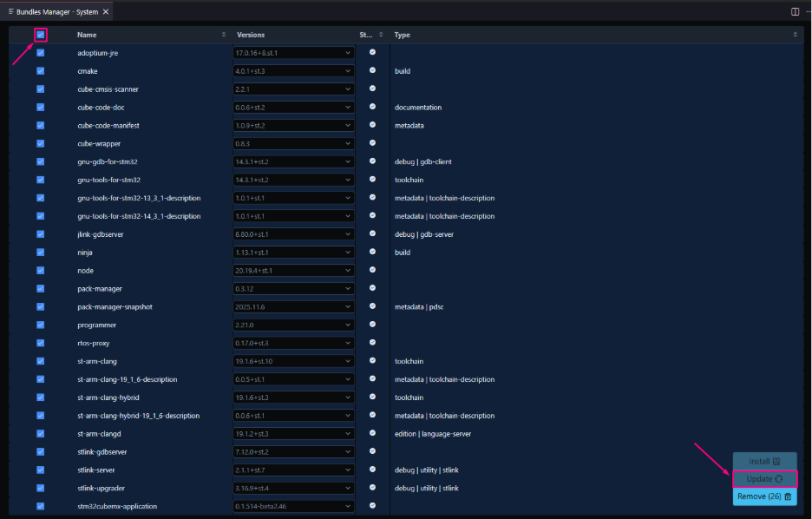
Task: Open version dropdown for adoptium-jre
Action: coord(293,53)
